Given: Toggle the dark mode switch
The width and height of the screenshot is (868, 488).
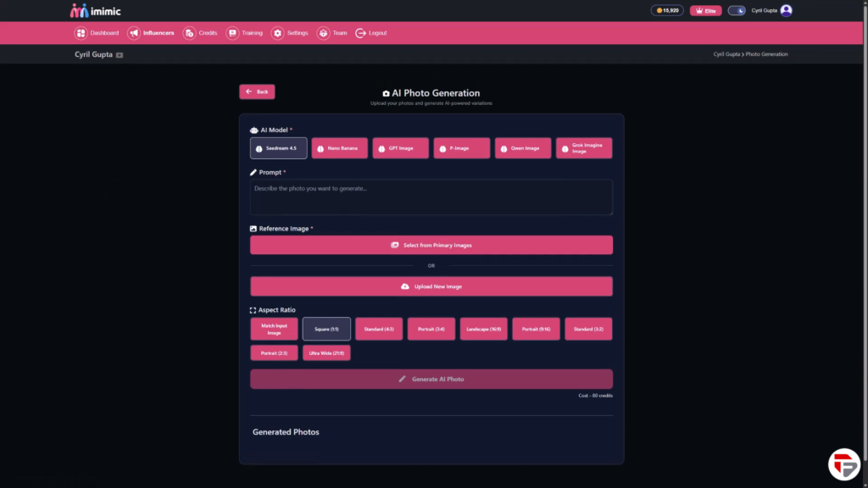Looking at the screenshot, I should click(737, 10).
